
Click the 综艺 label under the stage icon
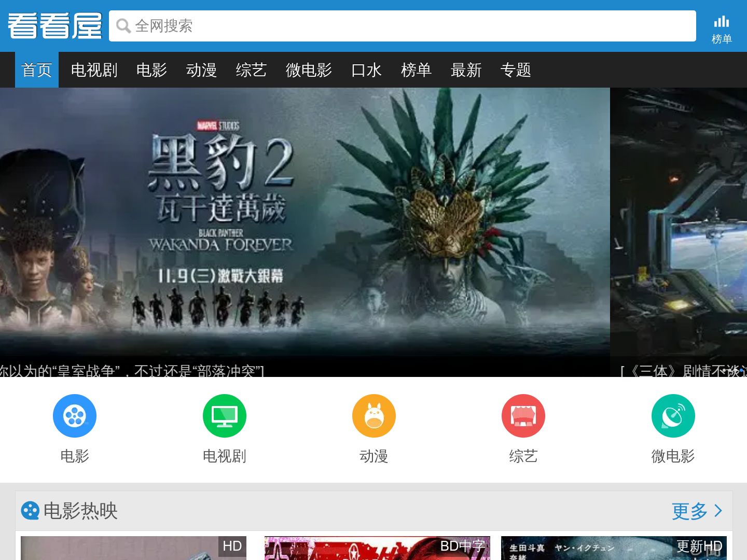click(523, 456)
